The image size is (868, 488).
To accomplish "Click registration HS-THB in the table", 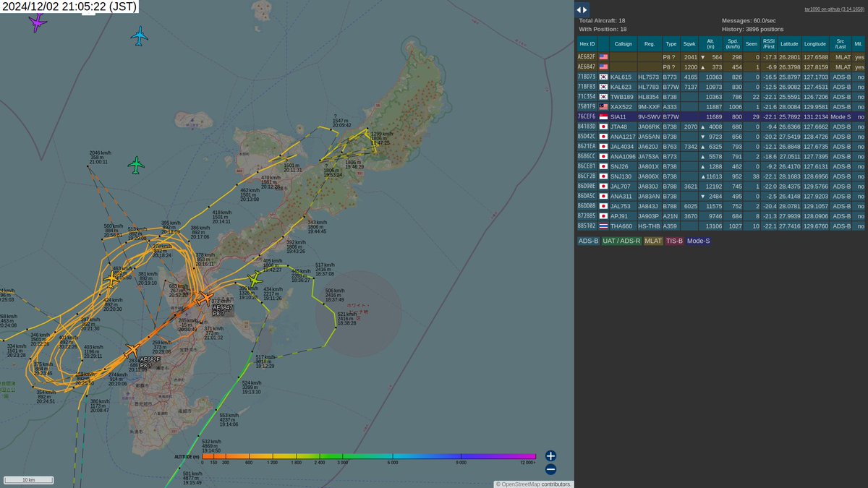I will pyautogui.click(x=649, y=226).
